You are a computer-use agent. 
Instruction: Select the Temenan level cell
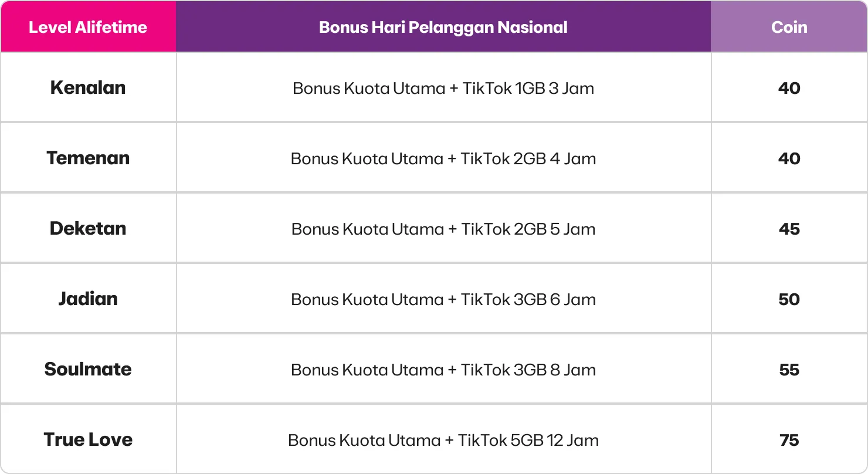coord(88,158)
